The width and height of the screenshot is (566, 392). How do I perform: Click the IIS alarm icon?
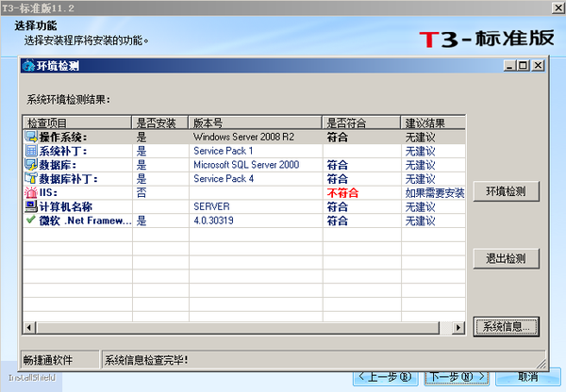31,192
